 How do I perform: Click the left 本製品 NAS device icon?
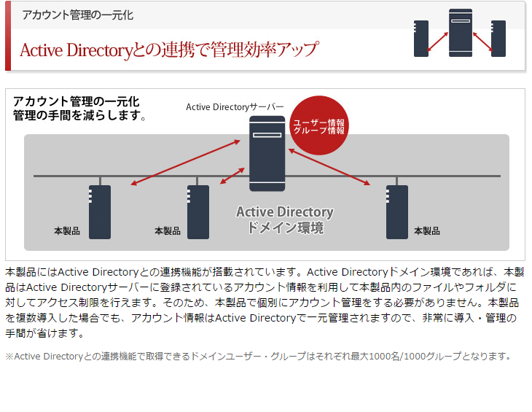[100, 211]
